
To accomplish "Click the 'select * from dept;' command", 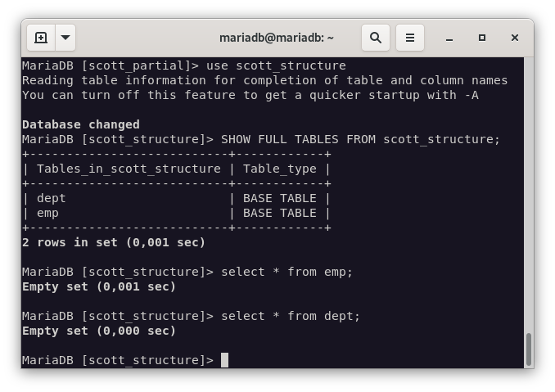I will 290,316.
